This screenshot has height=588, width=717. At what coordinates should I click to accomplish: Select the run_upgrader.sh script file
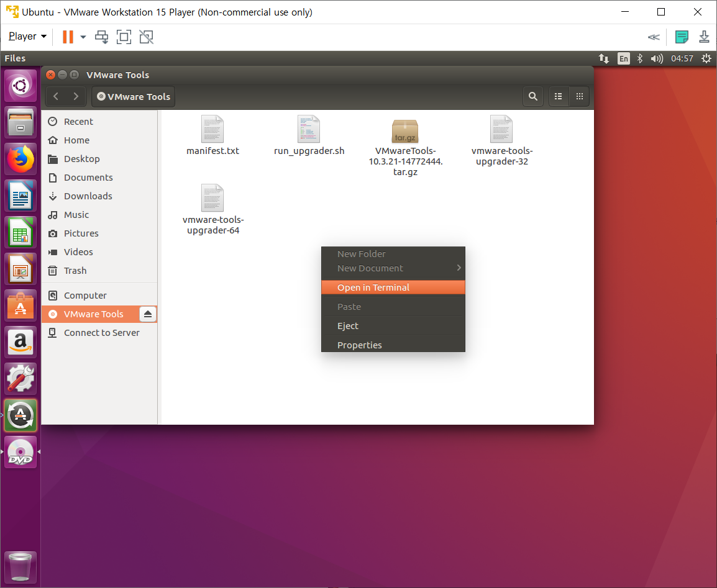tap(309, 136)
